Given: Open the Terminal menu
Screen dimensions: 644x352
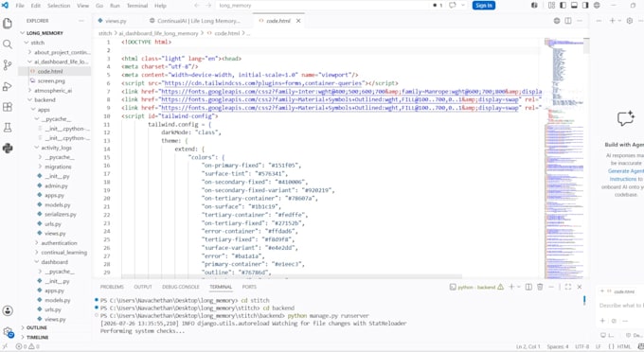Looking at the screenshot, I should pos(137,6).
